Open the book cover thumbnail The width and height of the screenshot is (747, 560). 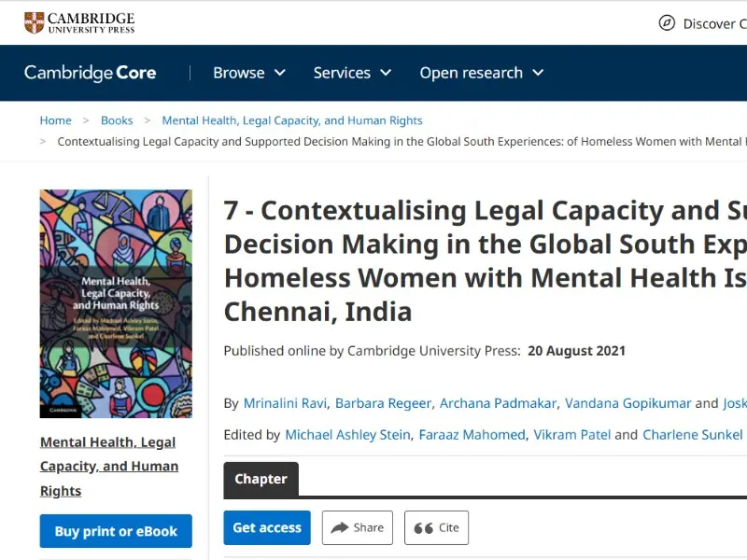coord(116,304)
